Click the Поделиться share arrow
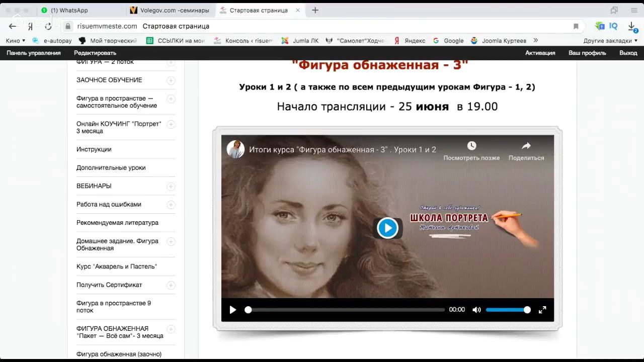Image resolution: width=644 pixels, height=362 pixels. 526,146
